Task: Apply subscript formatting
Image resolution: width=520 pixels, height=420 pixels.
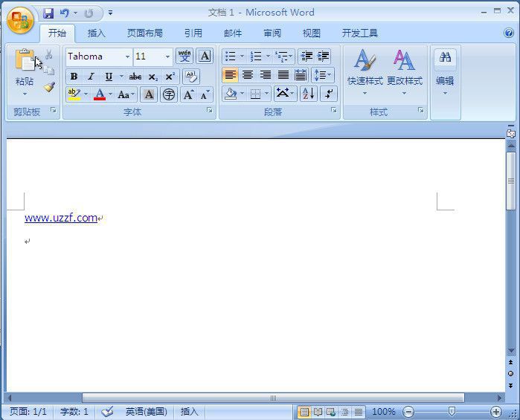Action: point(153,77)
